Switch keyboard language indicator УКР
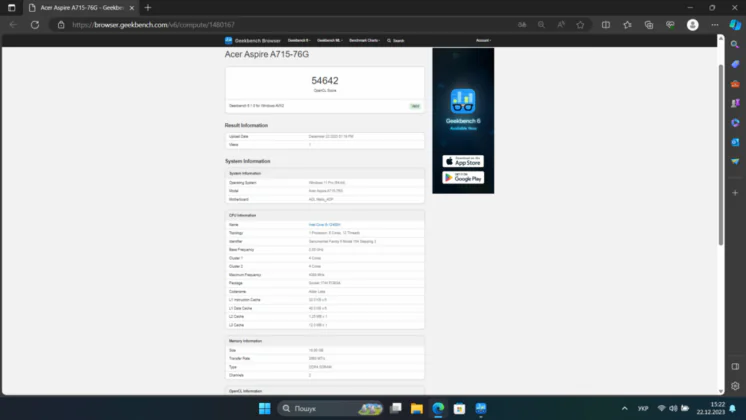 click(x=643, y=408)
